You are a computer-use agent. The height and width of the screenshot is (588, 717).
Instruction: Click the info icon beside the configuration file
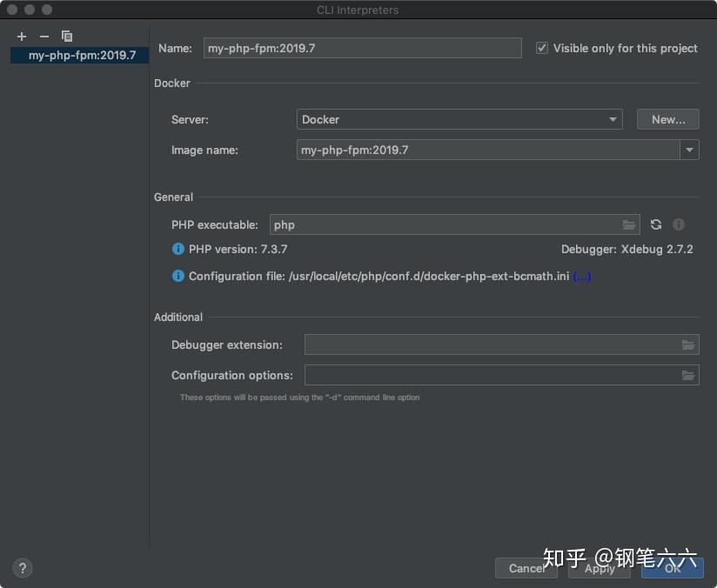click(x=178, y=276)
